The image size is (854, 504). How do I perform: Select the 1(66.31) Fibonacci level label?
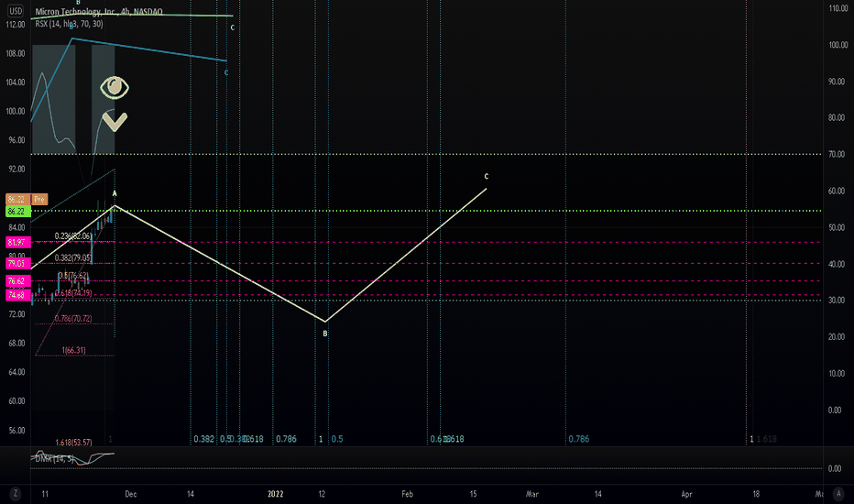(73, 350)
